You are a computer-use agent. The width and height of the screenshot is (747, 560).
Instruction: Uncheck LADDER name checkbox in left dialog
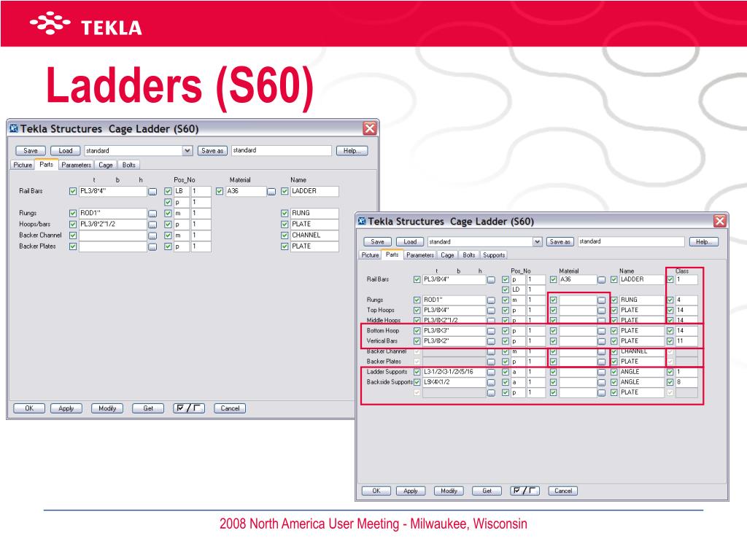point(285,192)
